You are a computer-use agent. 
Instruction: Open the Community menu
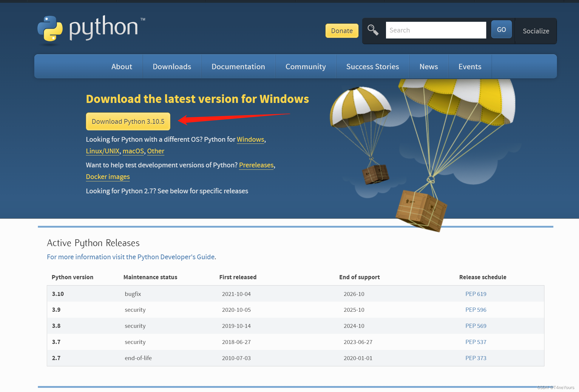coord(306,67)
